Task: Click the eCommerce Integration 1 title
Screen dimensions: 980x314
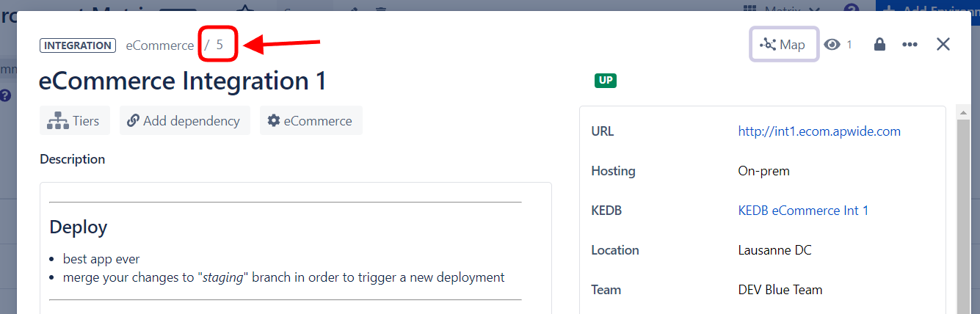Action: tap(182, 81)
